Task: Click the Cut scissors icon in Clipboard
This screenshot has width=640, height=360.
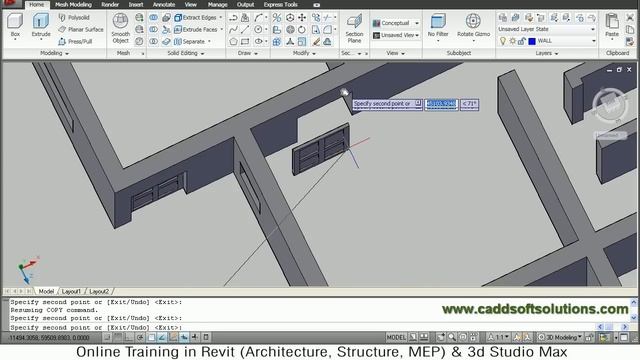Action: click(x=630, y=18)
